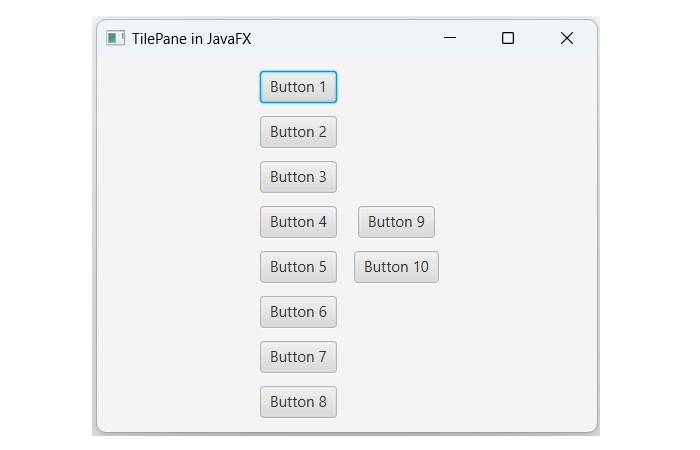The width and height of the screenshot is (700, 450).
Task: Click blank pane area below Button 10
Action: coord(396,340)
